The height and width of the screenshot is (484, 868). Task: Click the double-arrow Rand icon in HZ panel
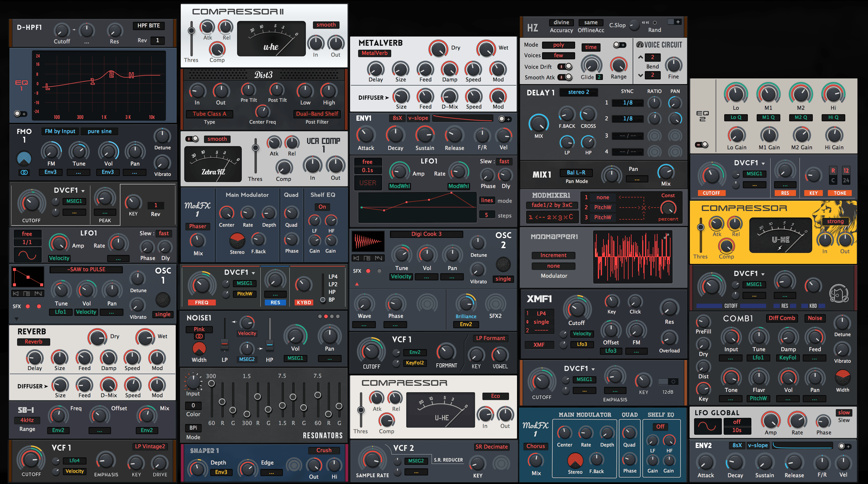(645, 22)
